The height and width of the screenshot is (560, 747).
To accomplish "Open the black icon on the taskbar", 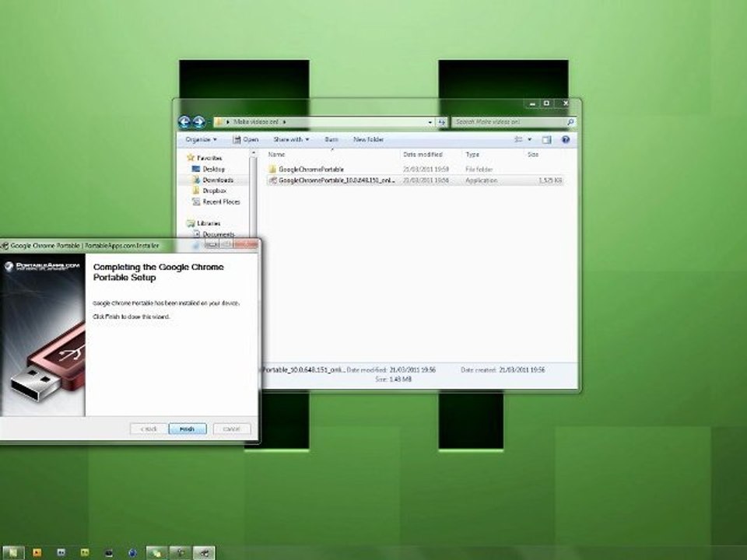I will pos(109,553).
